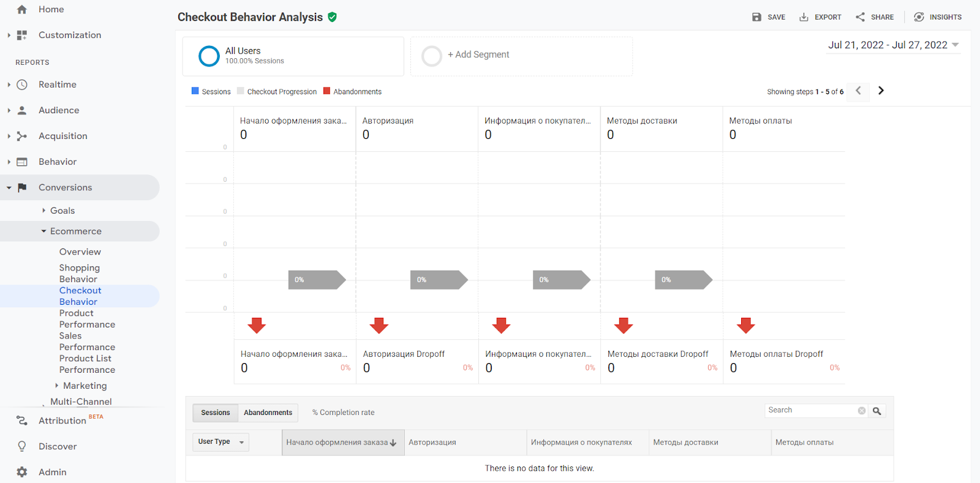
Task: Click Add Segment
Action: (x=478, y=55)
